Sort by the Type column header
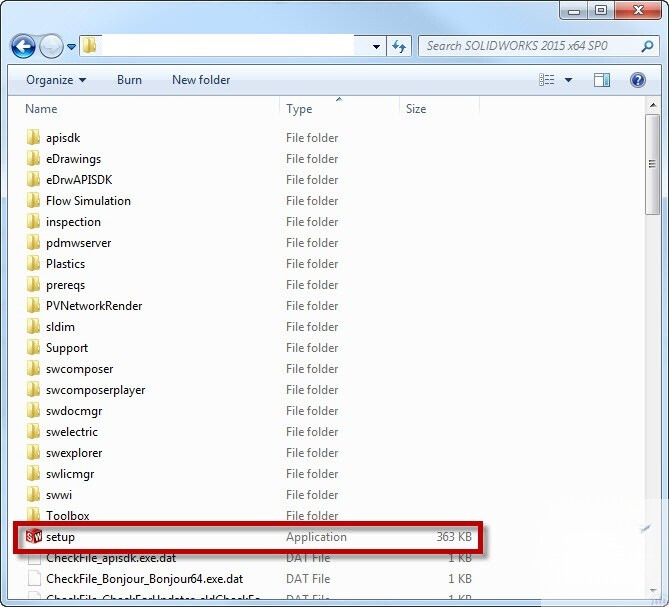 click(x=299, y=109)
